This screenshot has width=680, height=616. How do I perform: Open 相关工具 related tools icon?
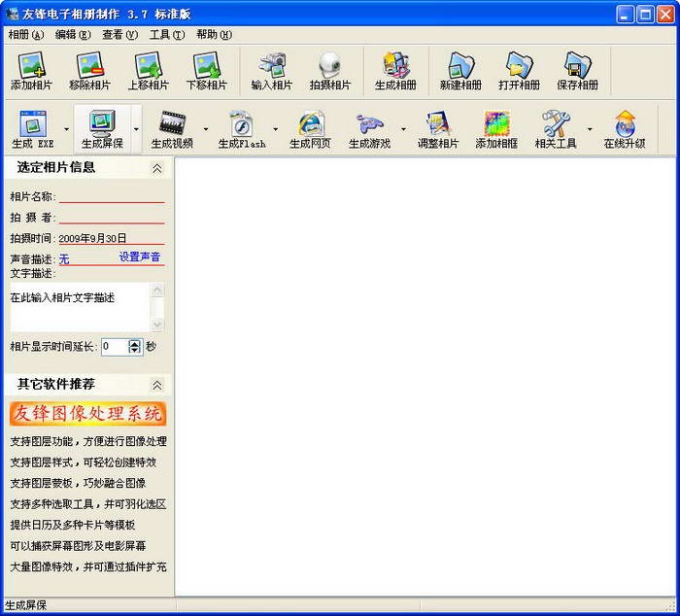[556, 129]
